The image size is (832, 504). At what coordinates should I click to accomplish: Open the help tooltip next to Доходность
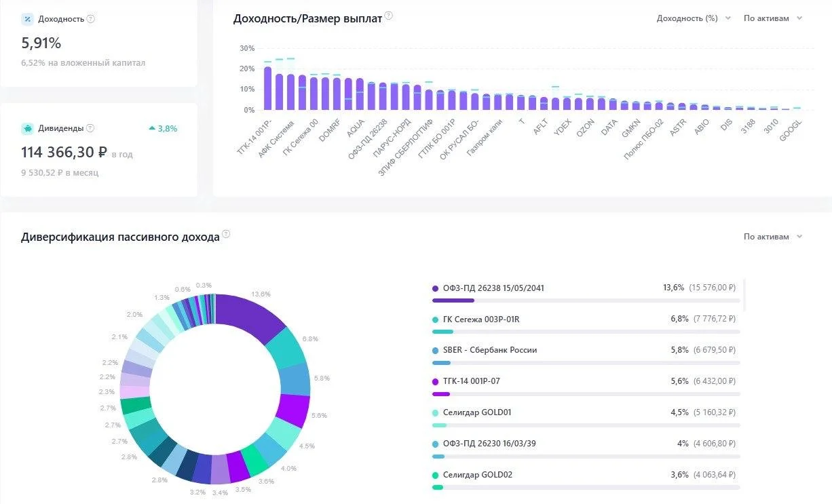click(91, 19)
